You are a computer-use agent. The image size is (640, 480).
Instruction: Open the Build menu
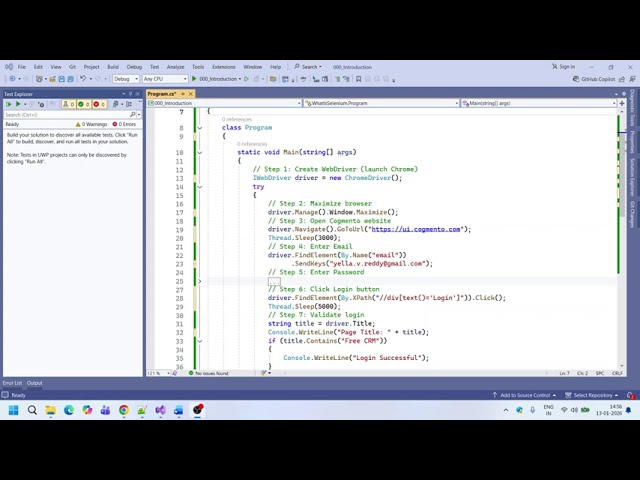[113, 67]
